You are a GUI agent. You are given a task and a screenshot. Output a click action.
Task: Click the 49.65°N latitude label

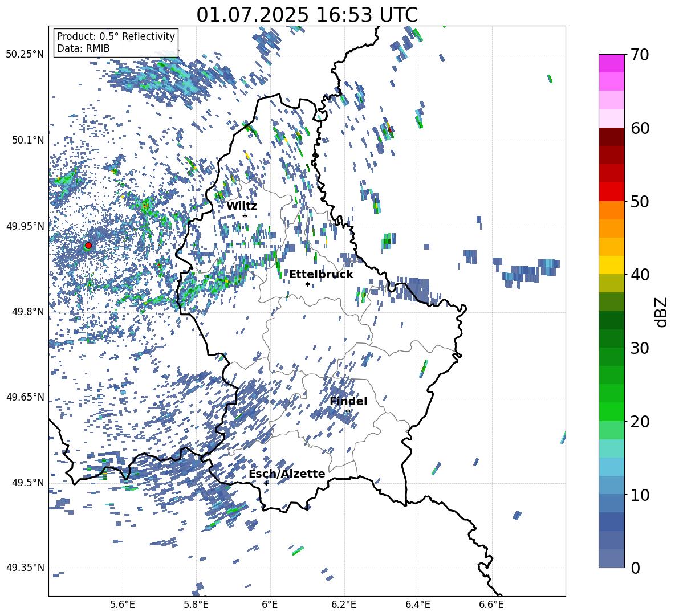(25, 397)
